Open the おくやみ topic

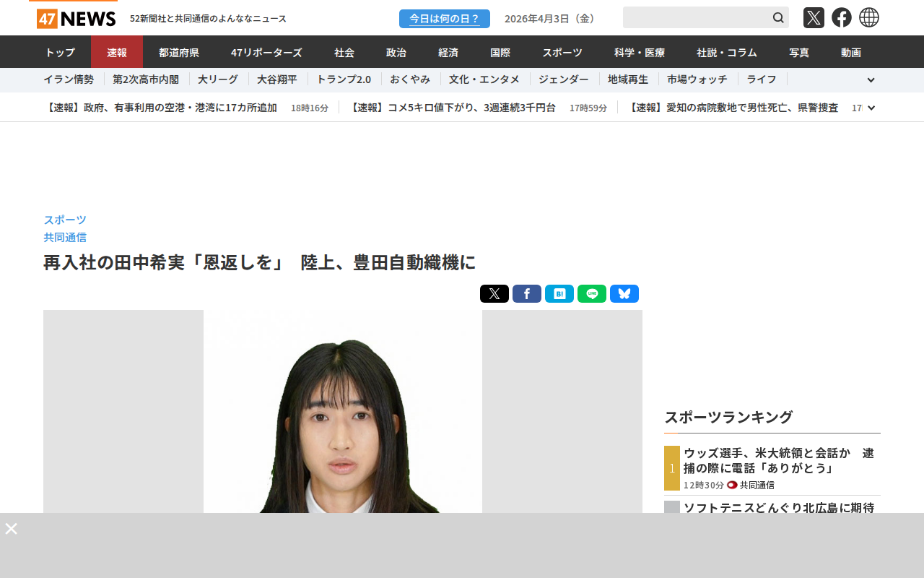[x=410, y=79]
